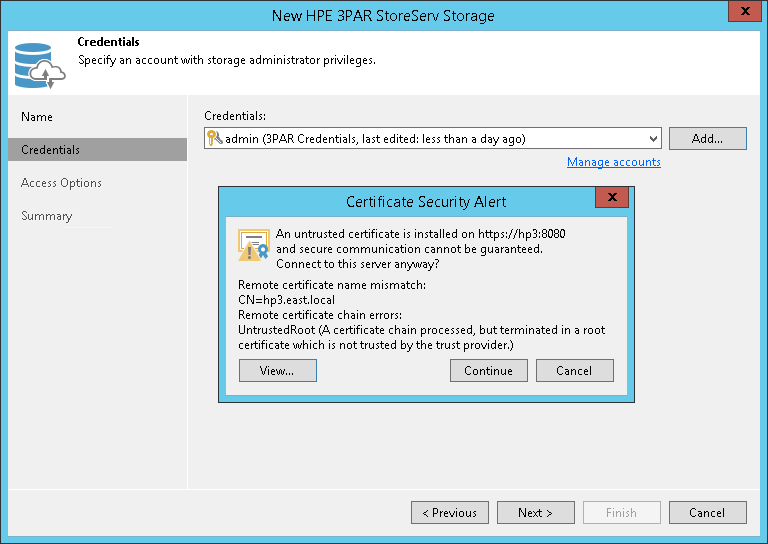Click the key icon in Credentials field
Screen dimensions: 768x544
coord(214,139)
